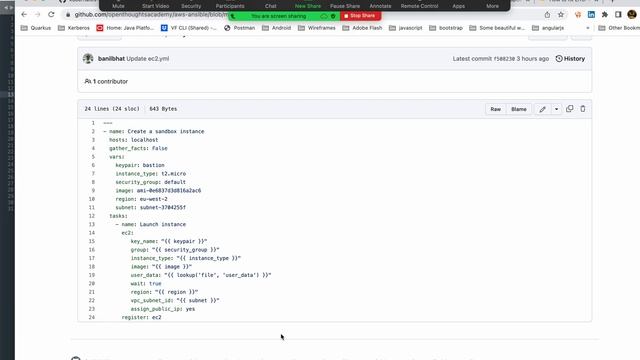The height and width of the screenshot is (360, 640).
Task: Open the Kerberos bookmark folder
Action: pyautogui.click(x=74, y=28)
